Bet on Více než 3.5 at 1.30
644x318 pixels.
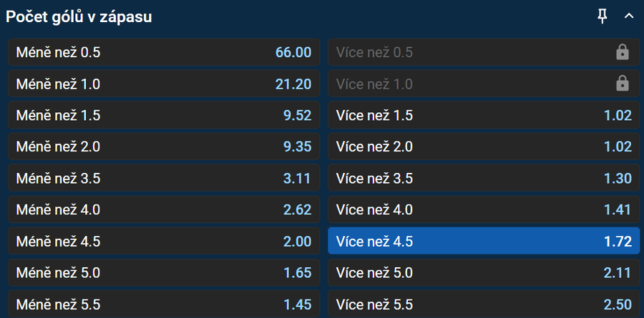[x=484, y=179]
